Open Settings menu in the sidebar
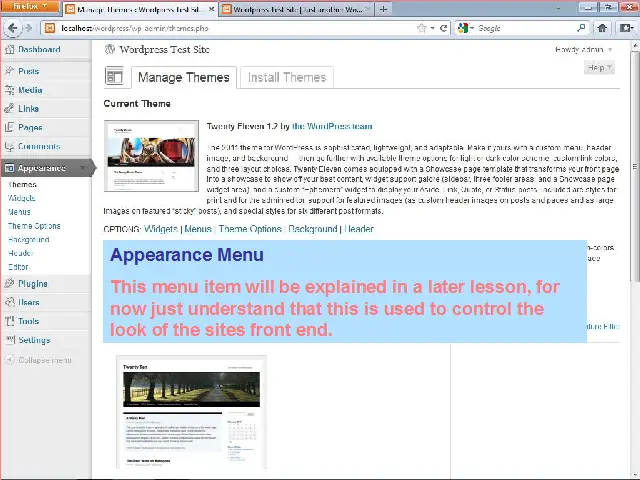Image resolution: width=640 pixels, height=480 pixels. [34, 340]
